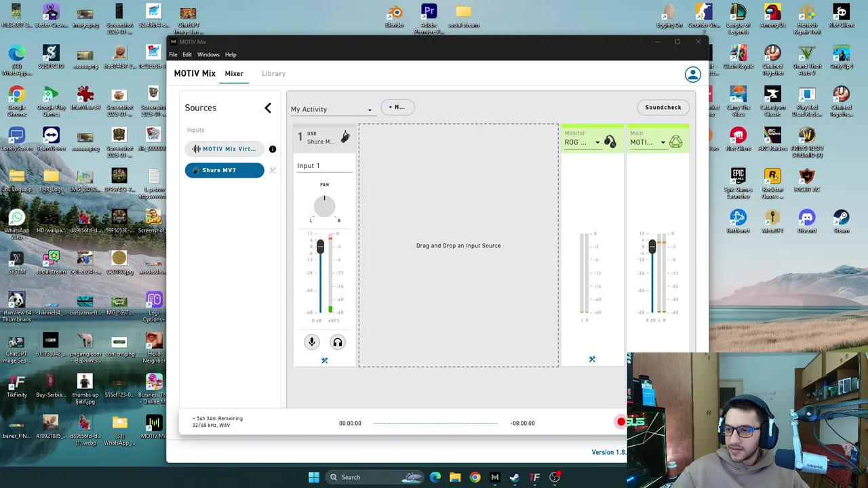This screenshot has height=488, width=868.
Task: Open the Rockstar Games desktop shortcut
Action: 772,183
